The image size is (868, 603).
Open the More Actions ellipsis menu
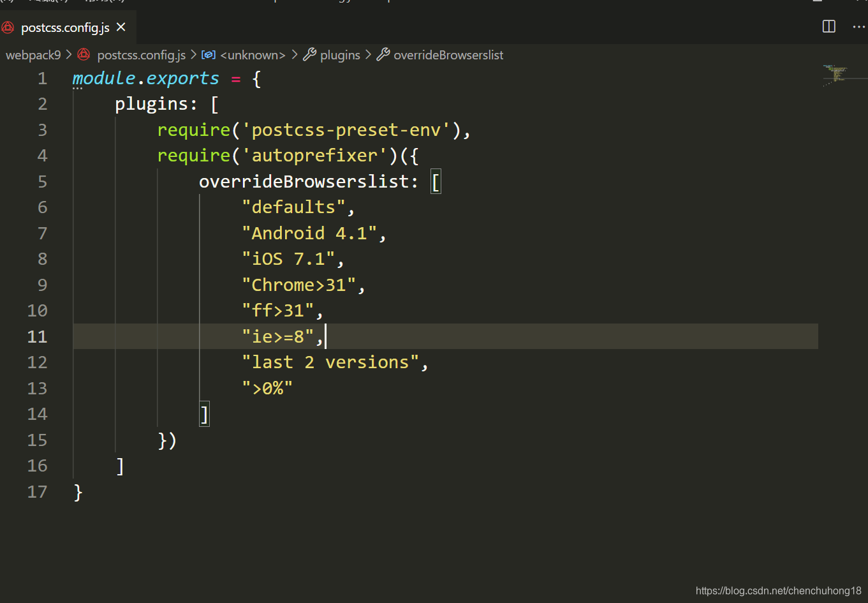tap(858, 26)
